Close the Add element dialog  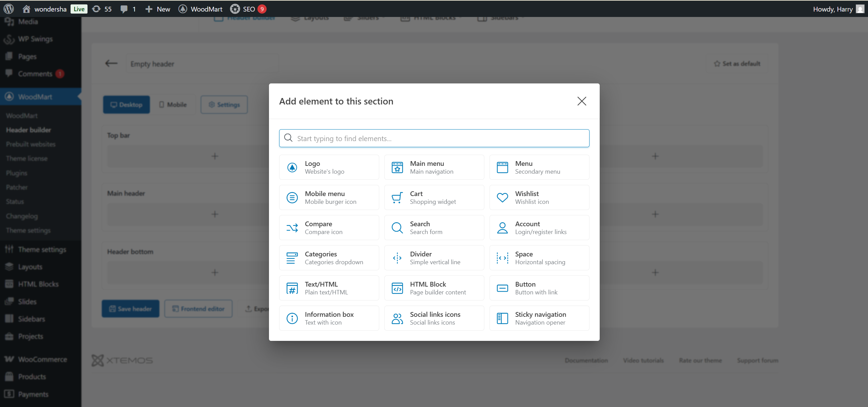tap(581, 101)
